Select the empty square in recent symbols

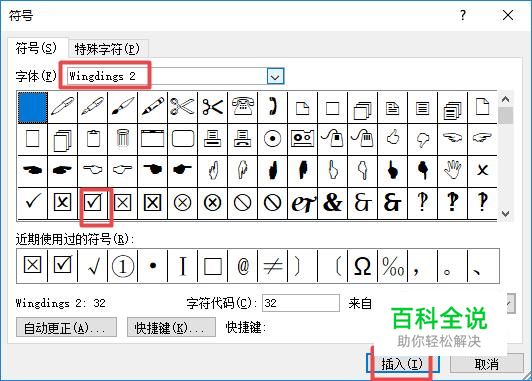click(x=212, y=266)
